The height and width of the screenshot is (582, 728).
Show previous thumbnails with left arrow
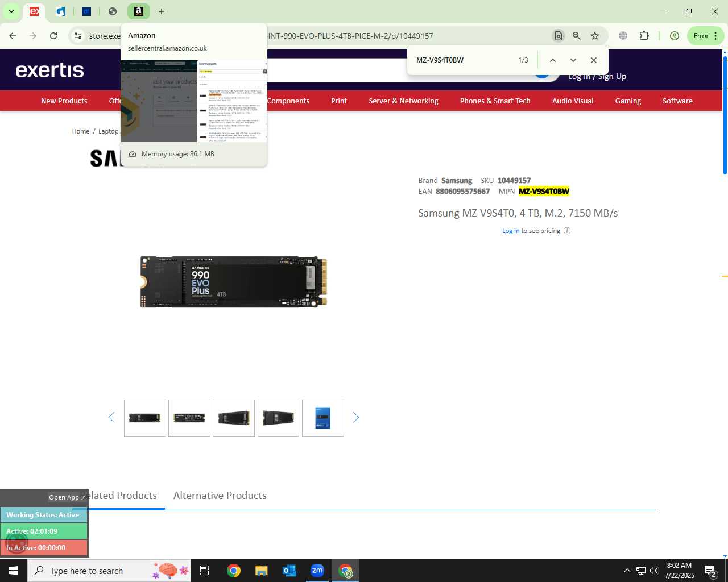(111, 418)
